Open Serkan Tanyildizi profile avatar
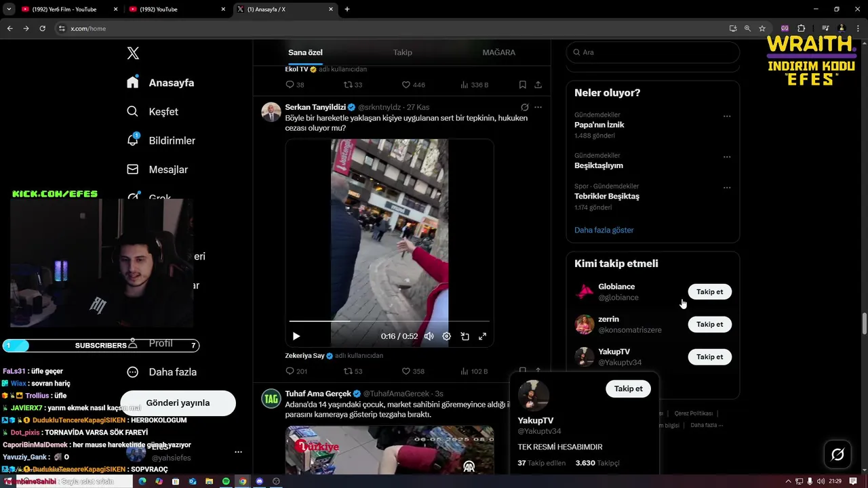 [x=271, y=112]
